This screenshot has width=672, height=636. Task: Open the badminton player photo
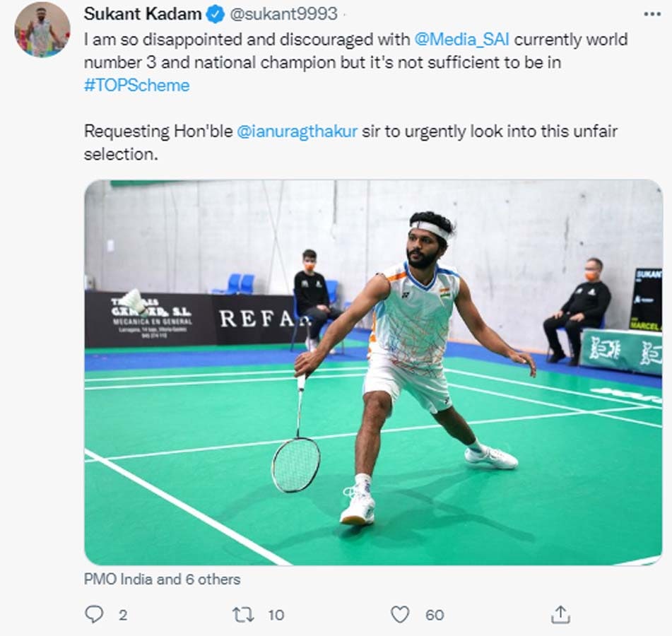coord(373,372)
